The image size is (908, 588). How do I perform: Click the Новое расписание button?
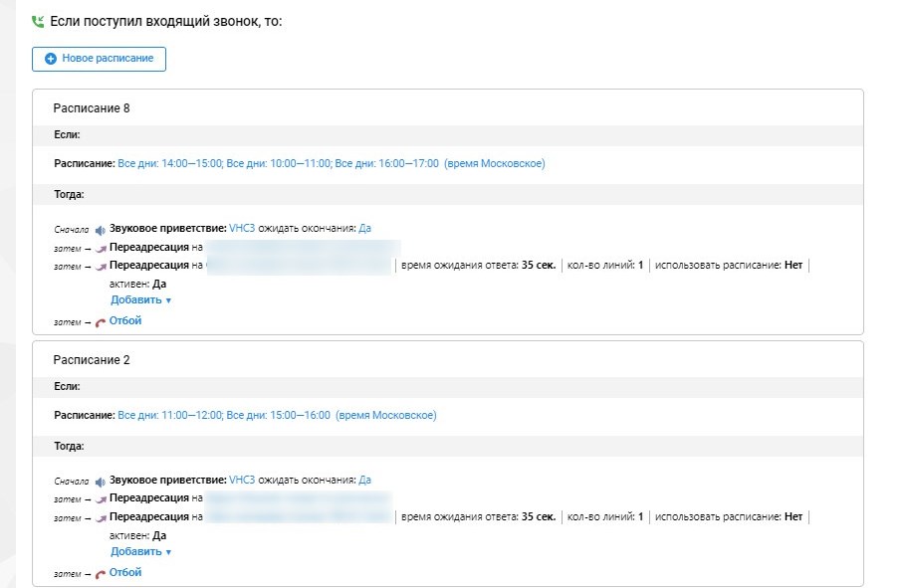coord(99,59)
